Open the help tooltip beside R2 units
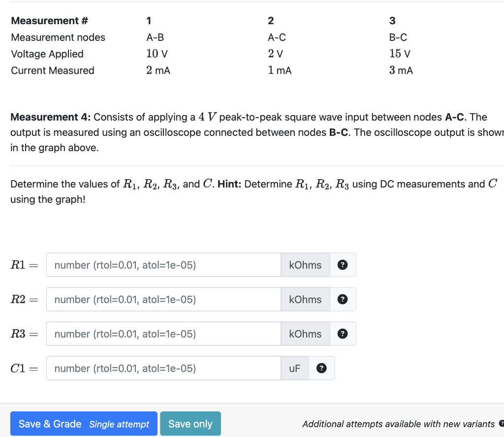Screen dimensions: 504x437 [x=342, y=299]
